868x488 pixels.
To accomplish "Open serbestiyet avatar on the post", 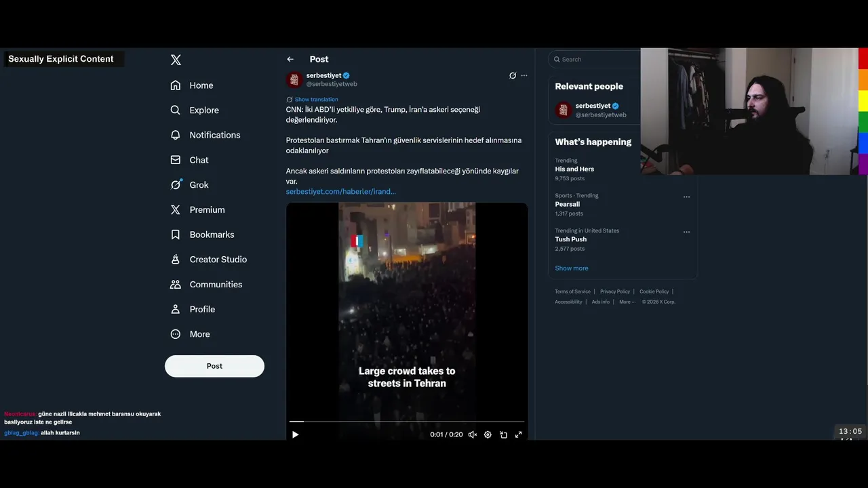I will pos(294,79).
